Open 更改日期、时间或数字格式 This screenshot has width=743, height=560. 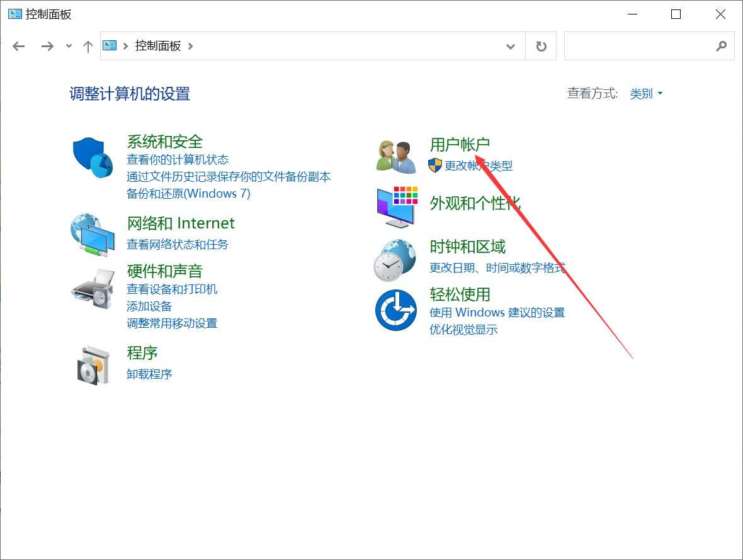click(497, 267)
